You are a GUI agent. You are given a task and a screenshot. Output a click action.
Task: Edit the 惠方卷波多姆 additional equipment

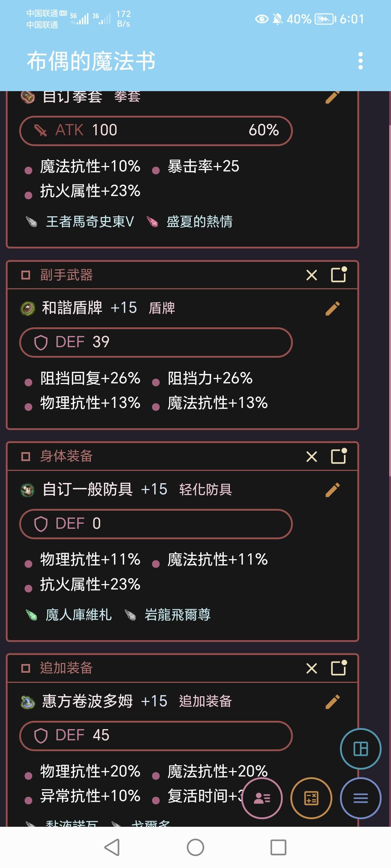(332, 702)
